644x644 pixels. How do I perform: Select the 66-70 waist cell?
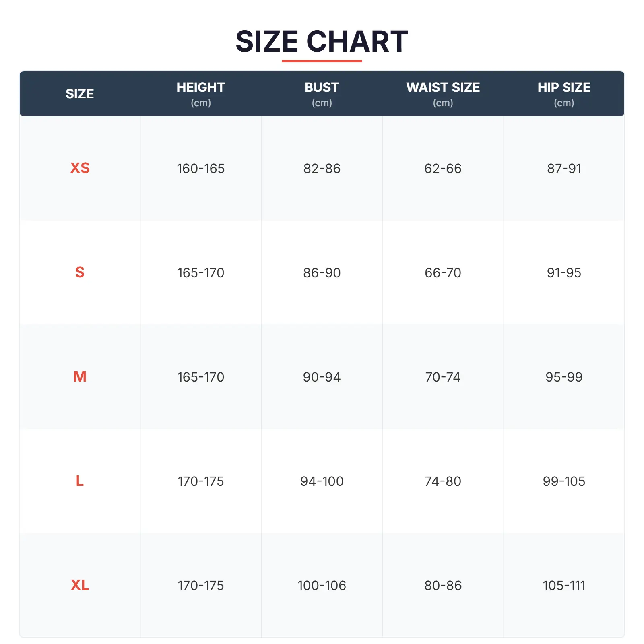443,273
